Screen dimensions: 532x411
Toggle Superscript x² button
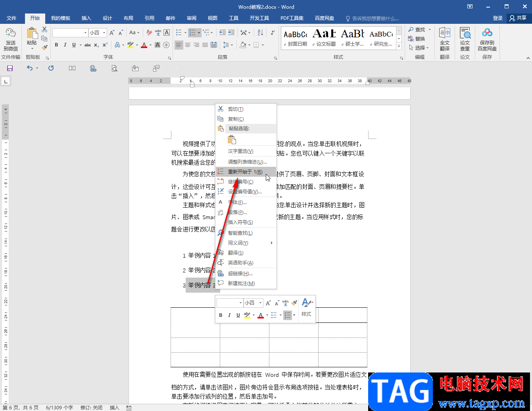tap(105, 45)
